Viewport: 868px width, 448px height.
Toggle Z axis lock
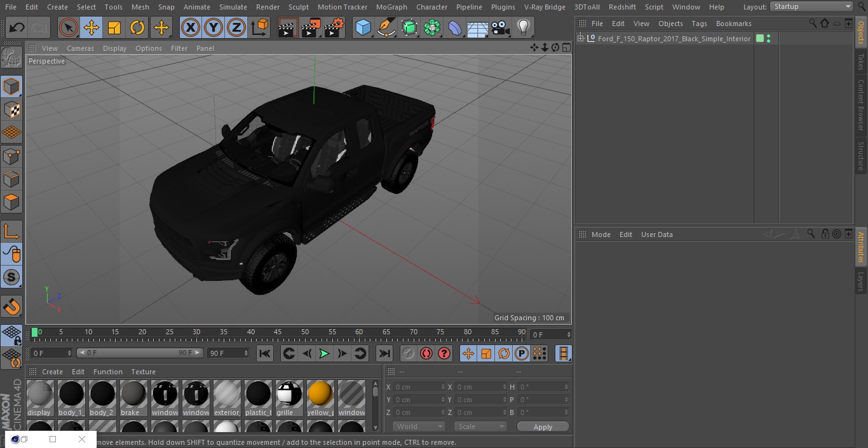(236, 27)
